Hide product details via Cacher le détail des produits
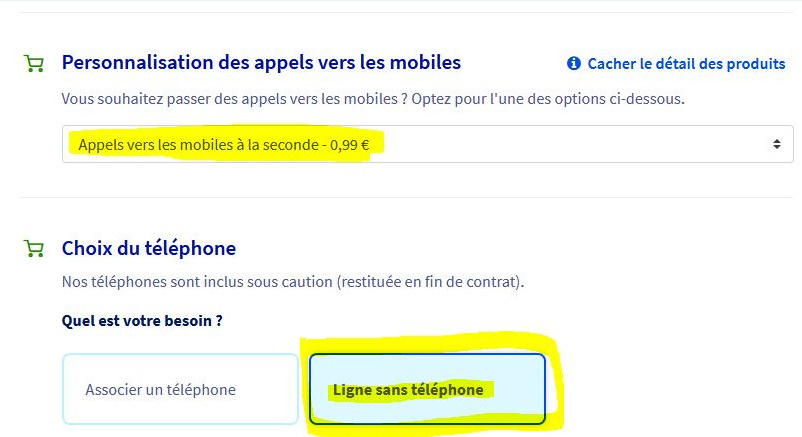 click(686, 64)
